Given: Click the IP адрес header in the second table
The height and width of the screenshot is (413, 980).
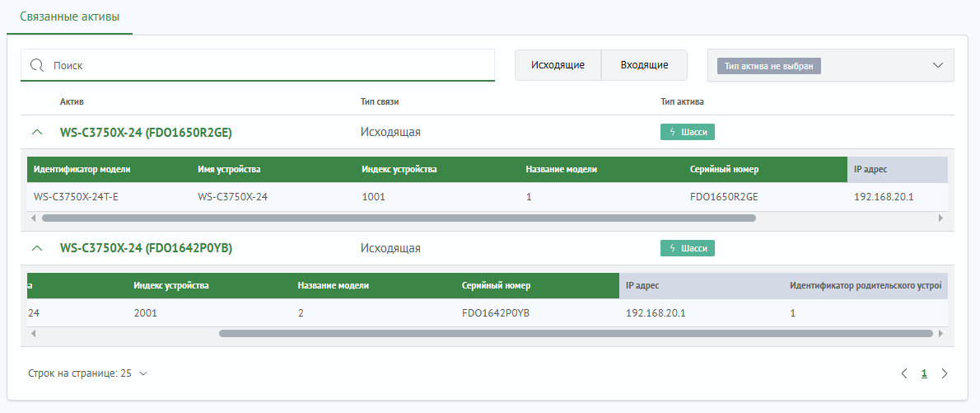Looking at the screenshot, I should point(642,286).
